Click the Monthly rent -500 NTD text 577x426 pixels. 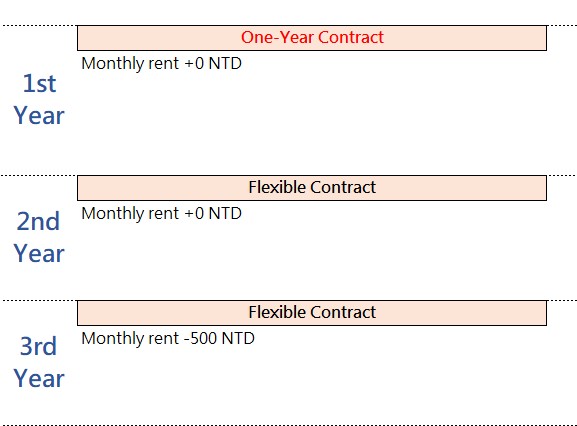[x=168, y=339]
